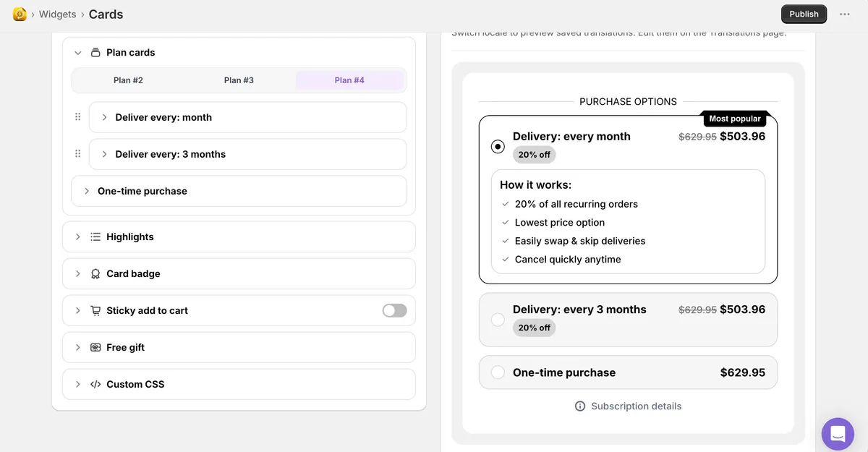The image size is (868, 452).
Task: Click $629.95 One-time purchase price
Action: coord(743,372)
